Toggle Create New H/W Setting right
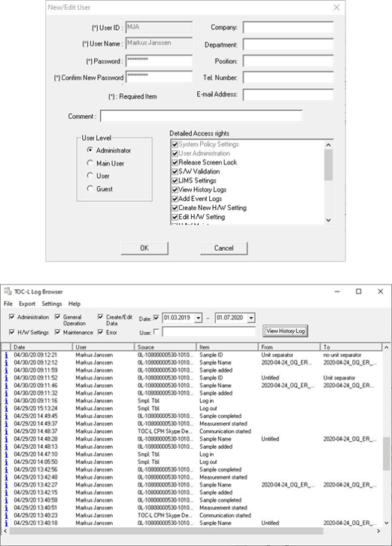 [x=175, y=208]
